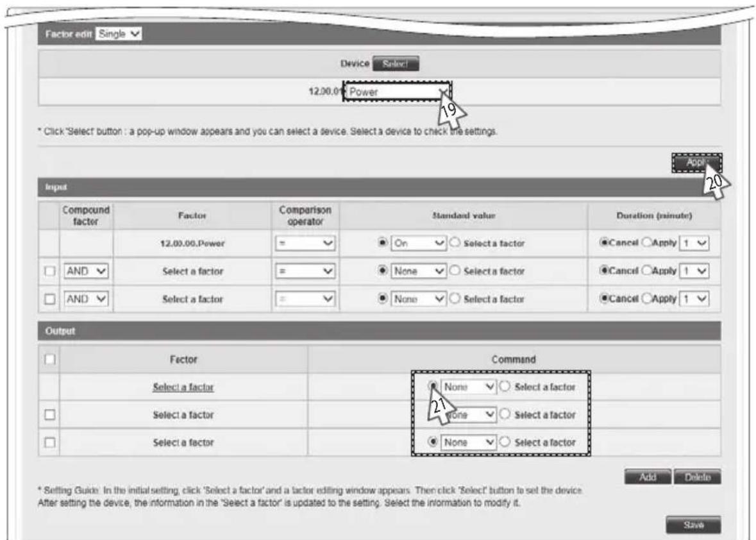The image size is (756, 540).
Task: Click the Save button
Action: [x=693, y=525]
